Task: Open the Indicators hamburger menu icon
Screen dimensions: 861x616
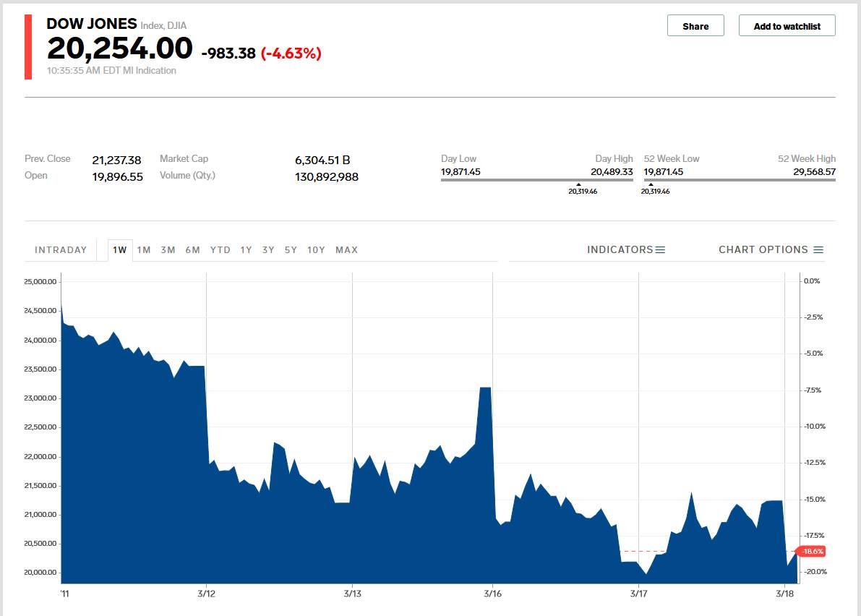Action: point(660,250)
